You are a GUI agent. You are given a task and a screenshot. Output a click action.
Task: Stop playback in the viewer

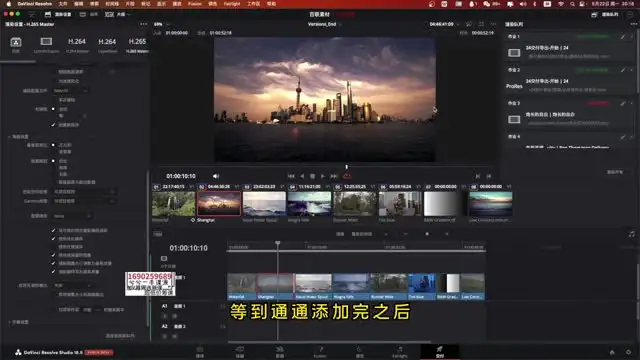312,176
